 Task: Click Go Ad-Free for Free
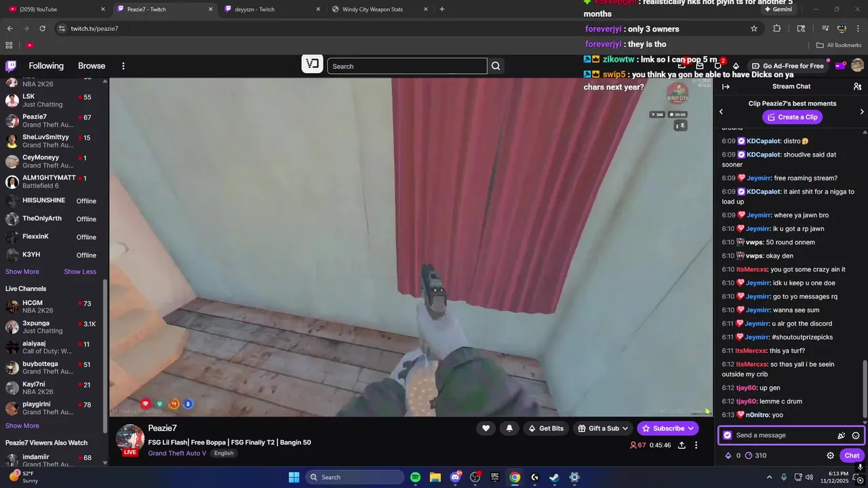(x=788, y=66)
